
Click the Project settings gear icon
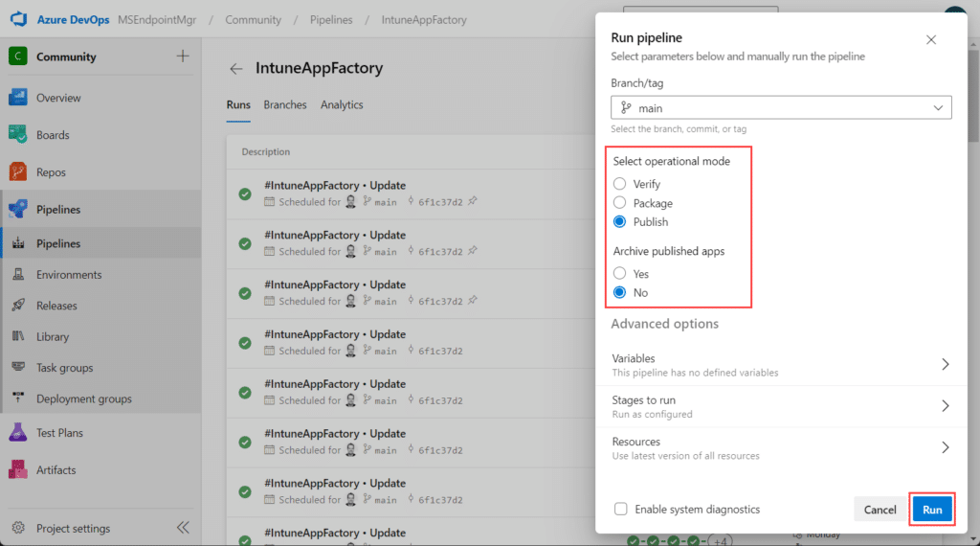(x=18, y=528)
